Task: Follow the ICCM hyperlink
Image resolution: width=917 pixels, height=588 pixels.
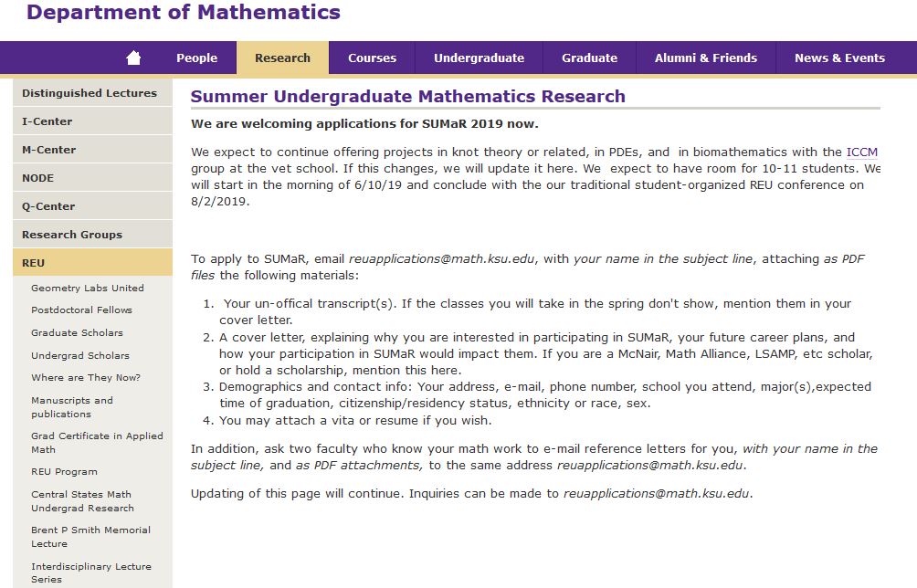Action: 861,152
